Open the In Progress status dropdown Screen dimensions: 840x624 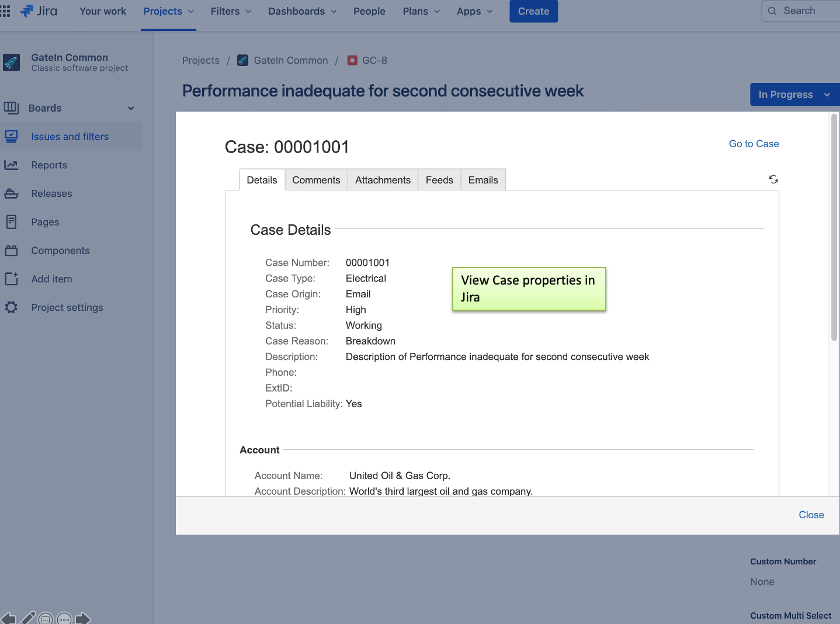click(794, 95)
